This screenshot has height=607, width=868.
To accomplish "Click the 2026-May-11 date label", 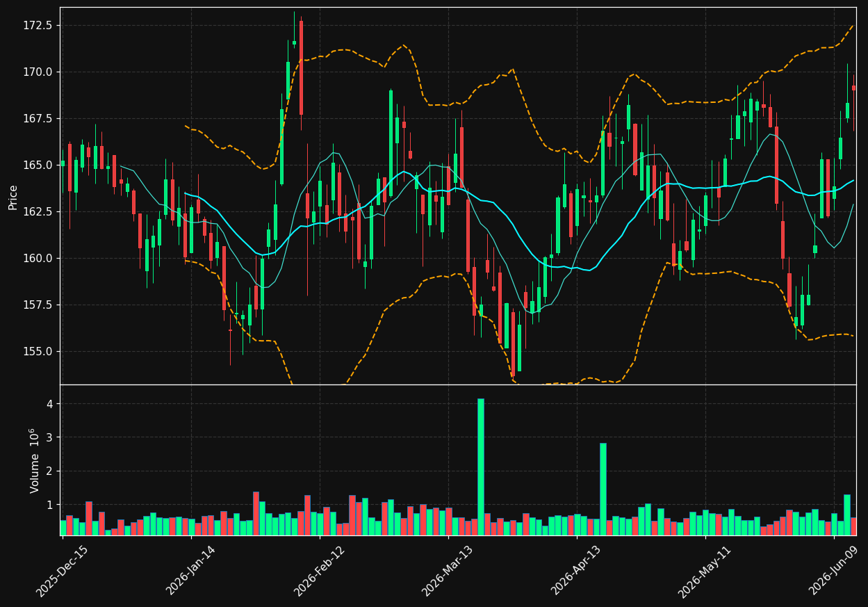I will click(x=705, y=571).
